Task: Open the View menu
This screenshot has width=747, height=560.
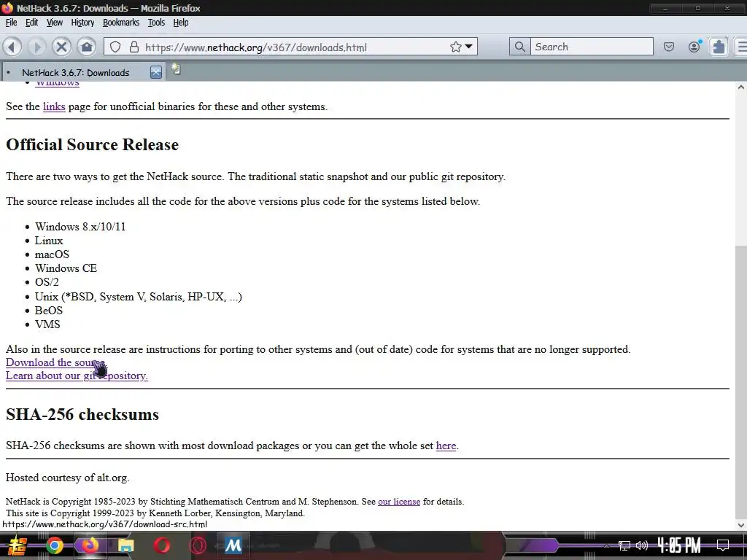Action: [x=54, y=23]
